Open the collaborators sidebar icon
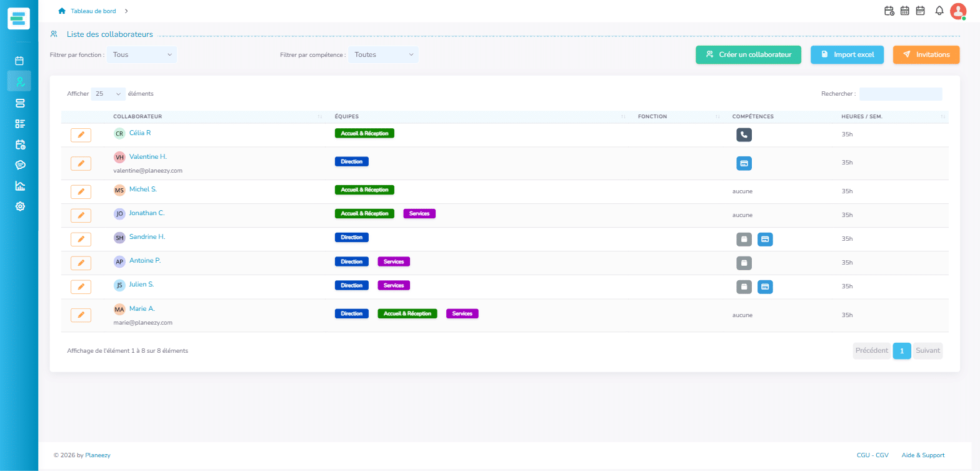The width and height of the screenshot is (980, 471). pyautogui.click(x=19, y=81)
